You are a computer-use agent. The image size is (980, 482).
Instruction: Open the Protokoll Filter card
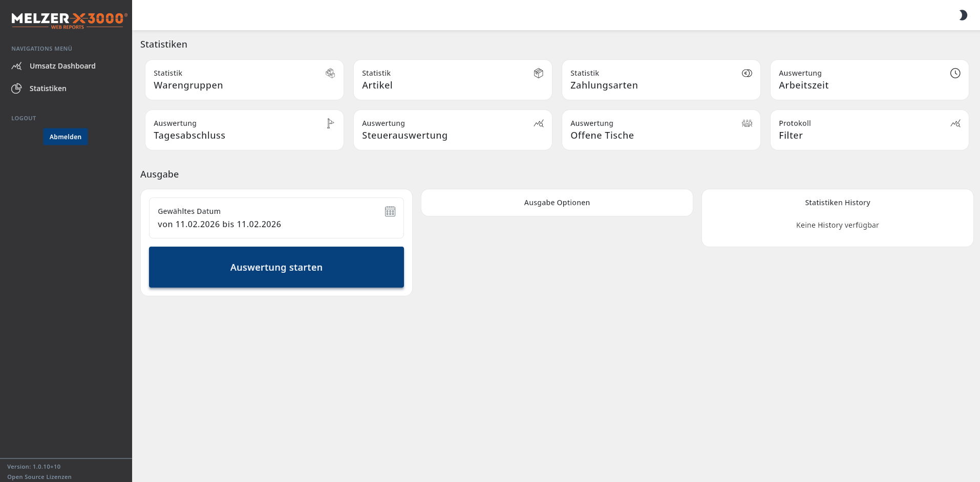869,130
